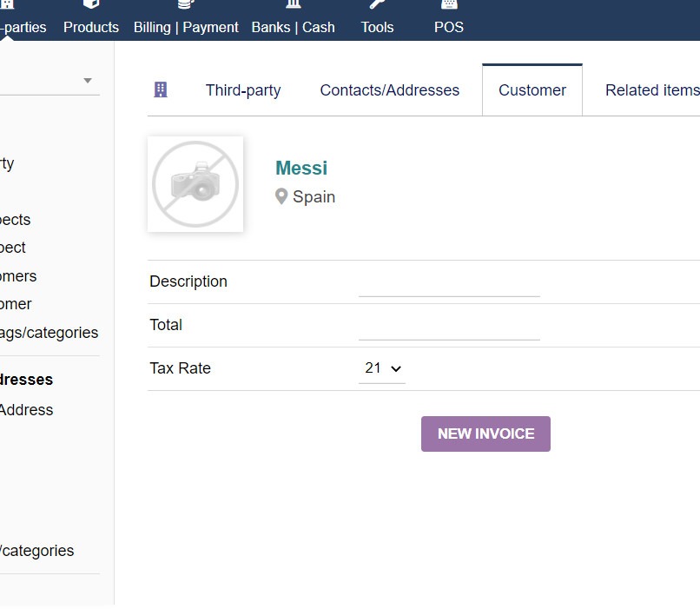Click the Messi third-party name link
This screenshot has height=609, width=700.
point(301,169)
